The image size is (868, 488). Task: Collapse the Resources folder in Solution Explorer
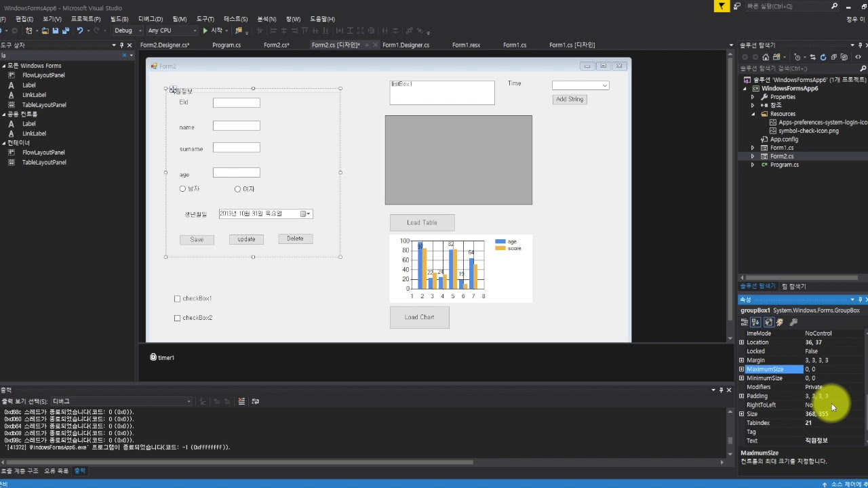coord(752,114)
